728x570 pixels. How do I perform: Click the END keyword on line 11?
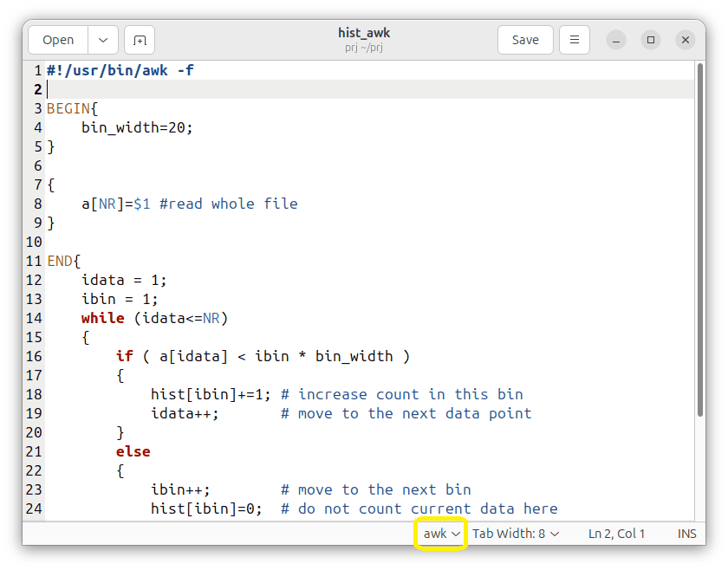tap(60, 260)
